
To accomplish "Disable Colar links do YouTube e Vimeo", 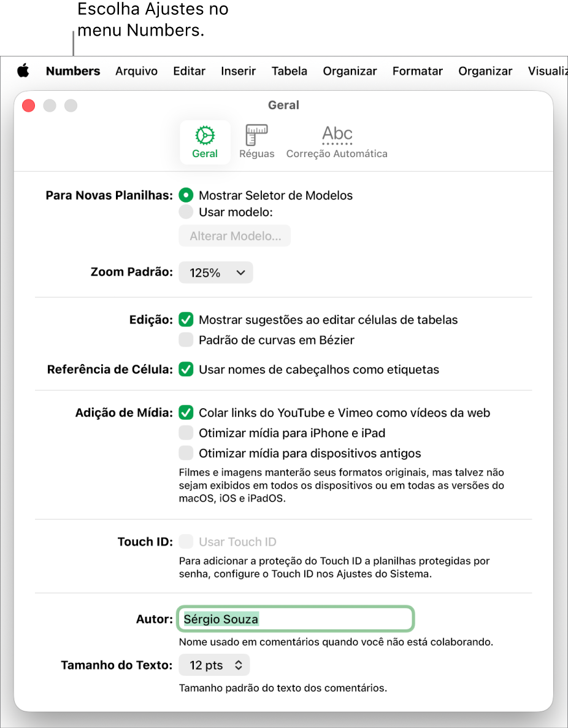I will pos(186,412).
